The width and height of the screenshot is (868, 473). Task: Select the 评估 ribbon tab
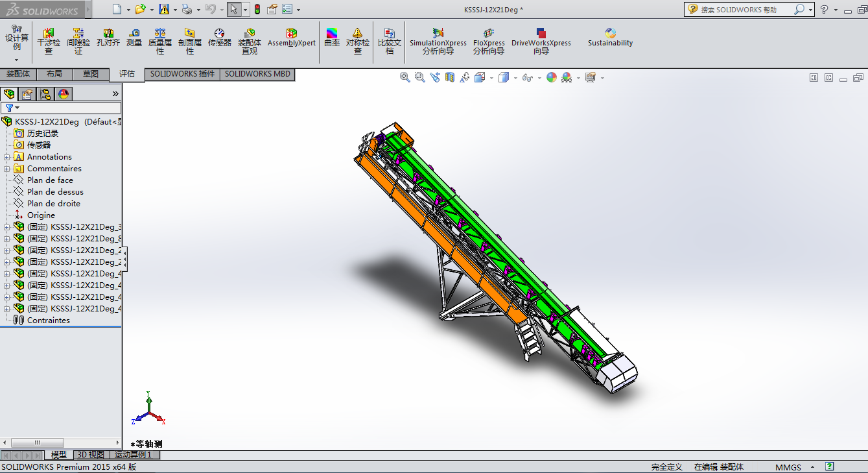[x=127, y=74]
